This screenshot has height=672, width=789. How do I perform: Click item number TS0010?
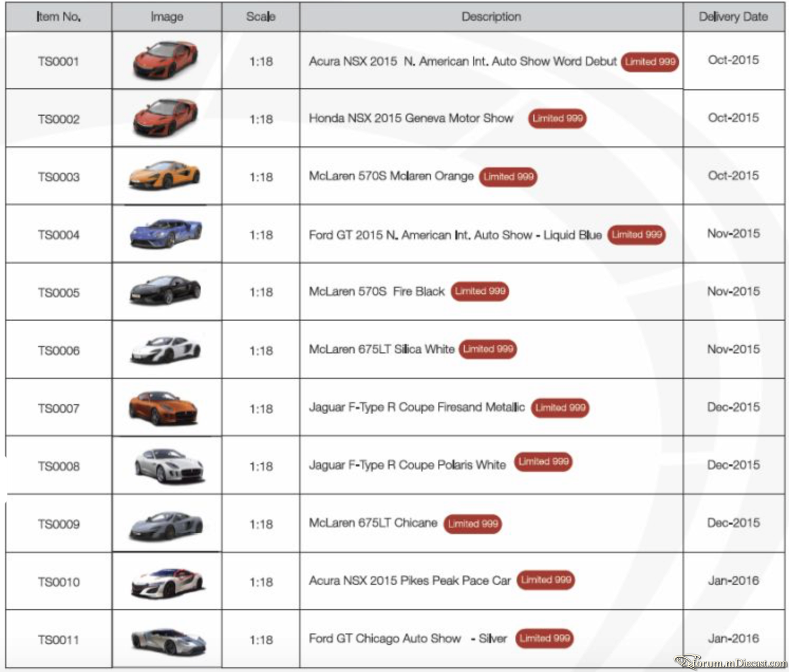[x=59, y=582]
